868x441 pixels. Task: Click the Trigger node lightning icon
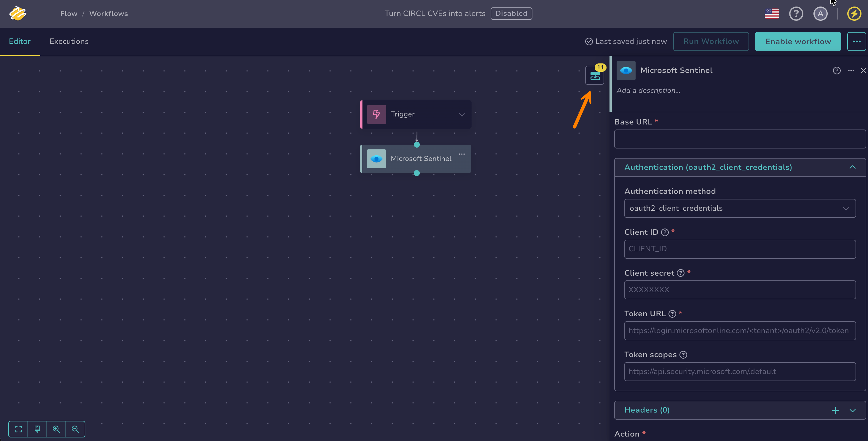(x=376, y=114)
